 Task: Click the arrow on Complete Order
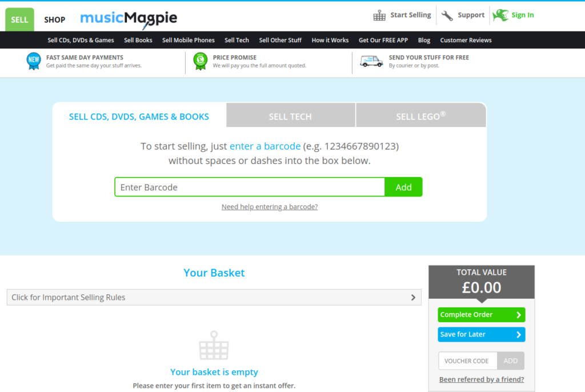tap(519, 315)
